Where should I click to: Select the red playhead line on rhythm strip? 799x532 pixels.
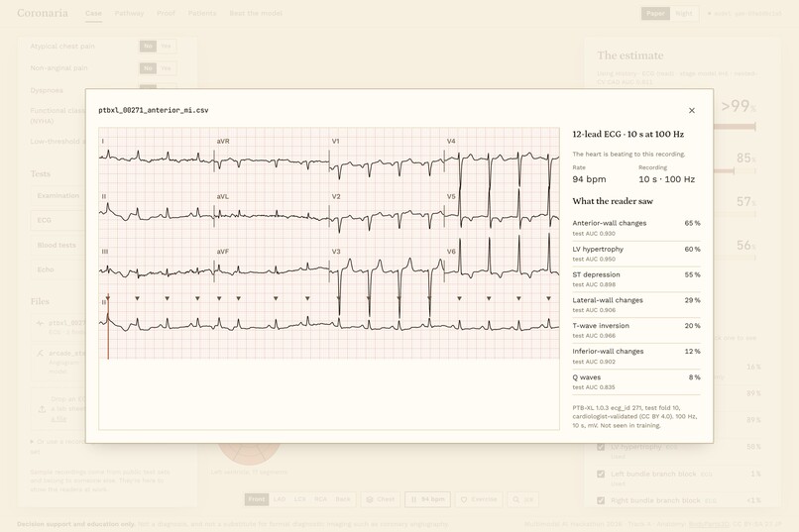tap(108, 326)
